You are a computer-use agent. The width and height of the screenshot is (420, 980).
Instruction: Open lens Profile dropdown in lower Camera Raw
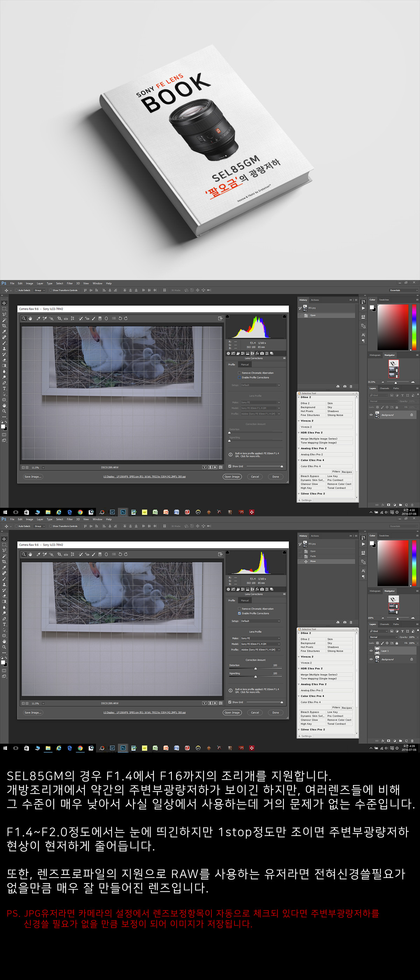click(261, 649)
